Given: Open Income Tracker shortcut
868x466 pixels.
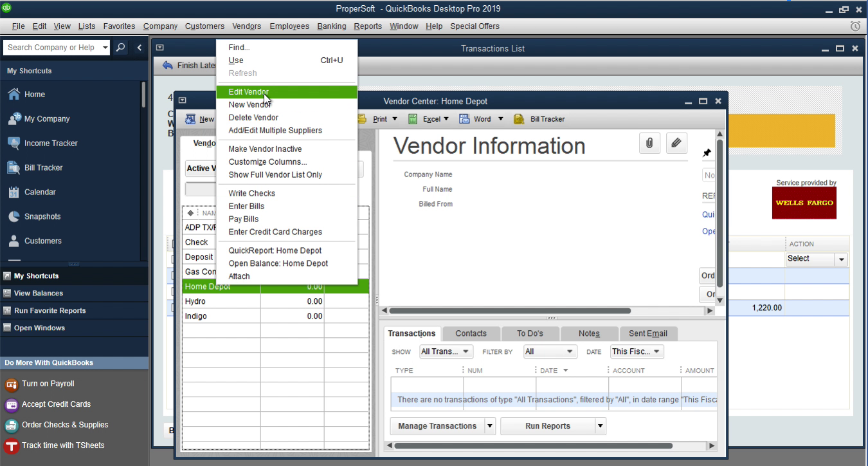Looking at the screenshot, I should [42, 143].
